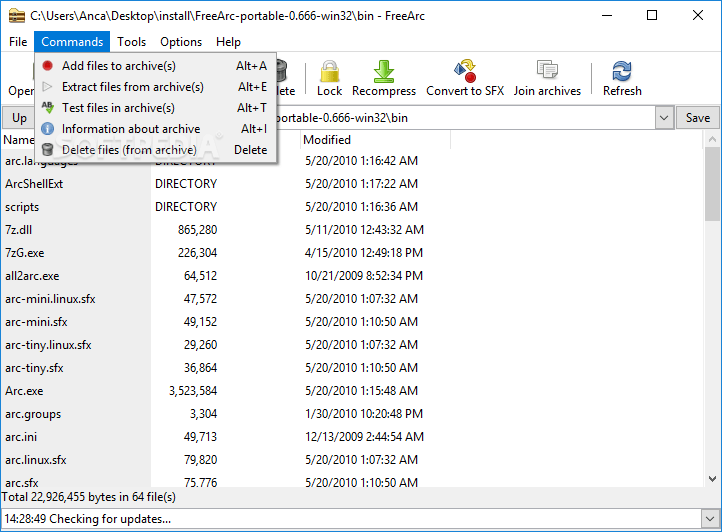Click inside the folder path field

click(464, 118)
